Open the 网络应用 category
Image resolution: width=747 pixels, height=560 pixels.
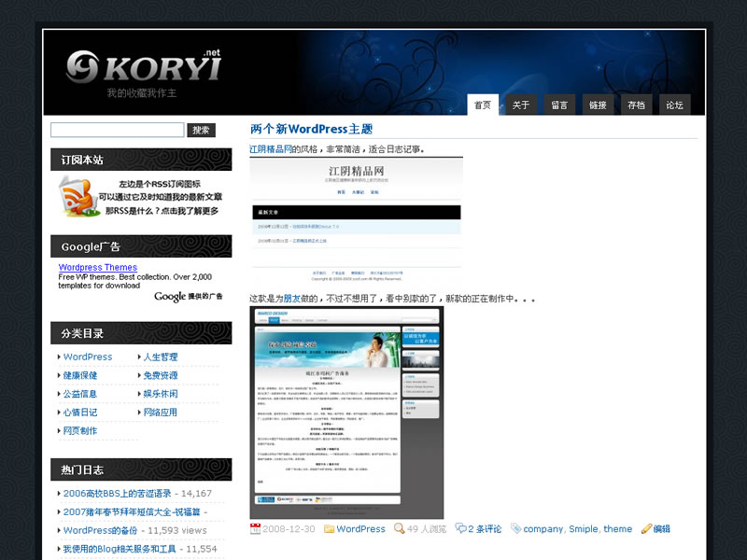coord(161,413)
